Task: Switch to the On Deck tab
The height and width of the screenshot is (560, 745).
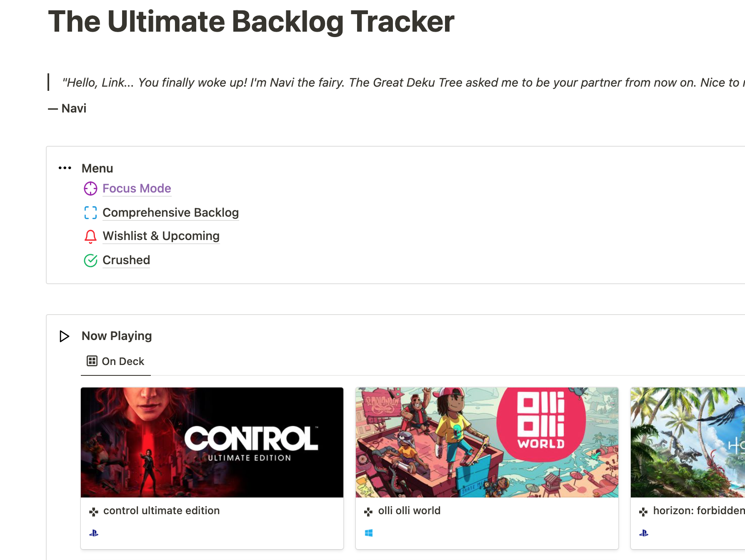Action: click(122, 361)
